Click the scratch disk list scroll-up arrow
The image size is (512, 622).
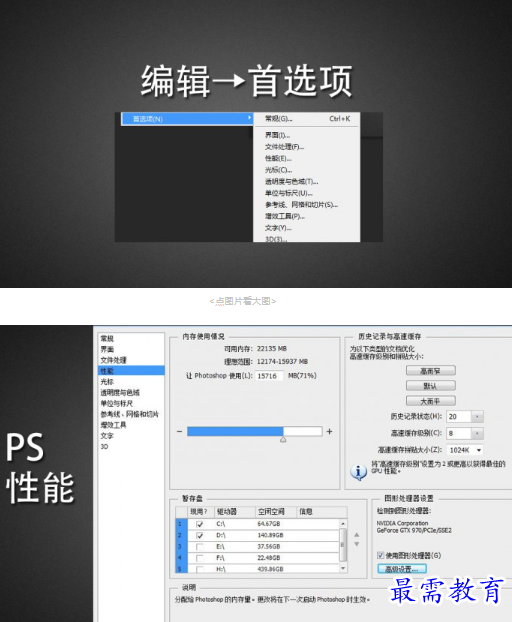coord(343,524)
